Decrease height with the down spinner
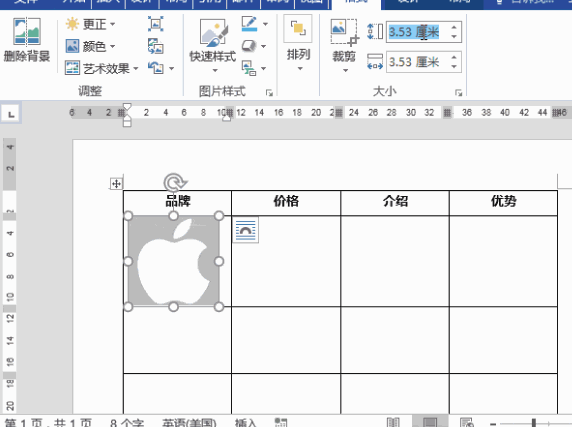Screen dimensions: 572x427 (x=454, y=36)
